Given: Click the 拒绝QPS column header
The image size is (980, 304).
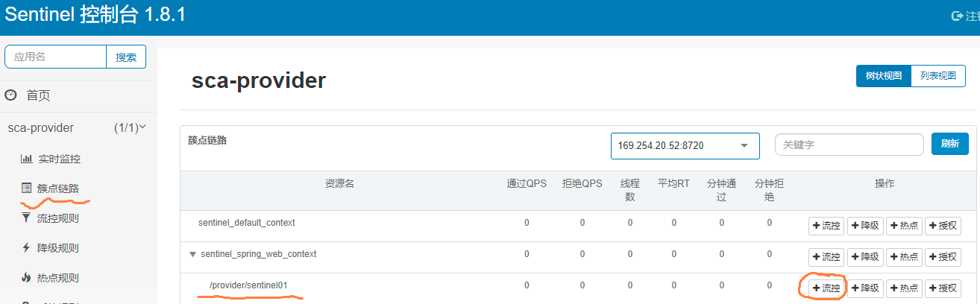Looking at the screenshot, I should [582, 183].
